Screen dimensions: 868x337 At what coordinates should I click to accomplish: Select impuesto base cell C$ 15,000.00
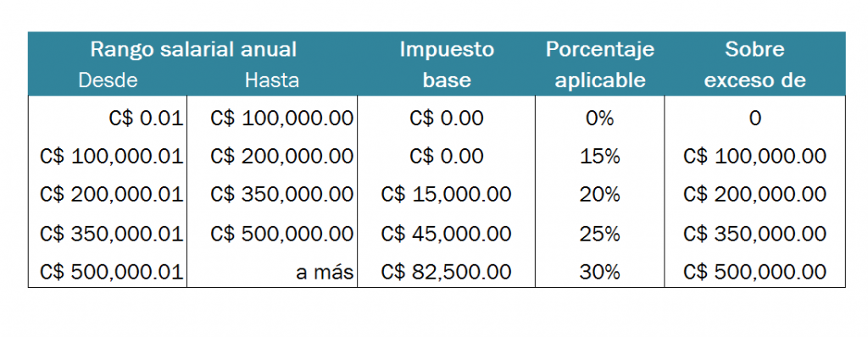click(446, 194)
